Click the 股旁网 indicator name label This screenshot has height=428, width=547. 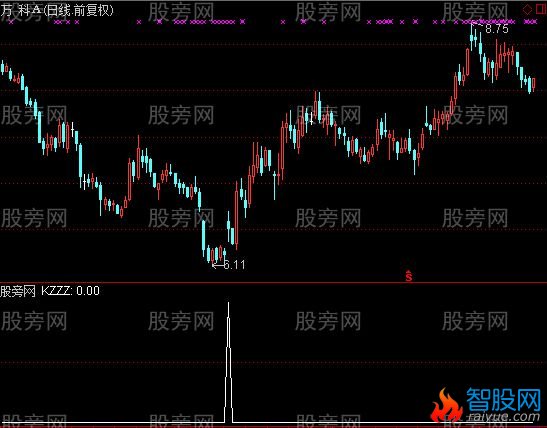(x=18, y=291)
